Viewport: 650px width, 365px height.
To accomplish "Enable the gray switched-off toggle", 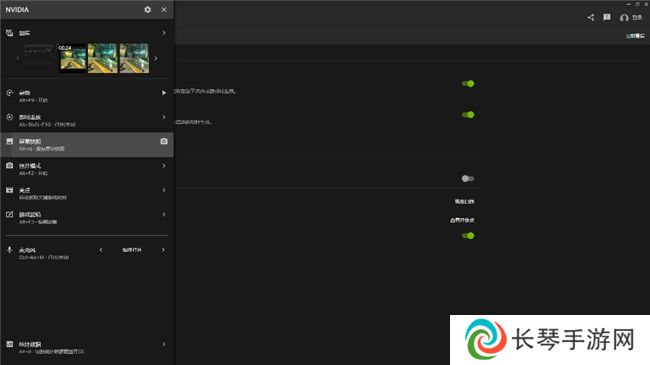I will tap(468, 178).
